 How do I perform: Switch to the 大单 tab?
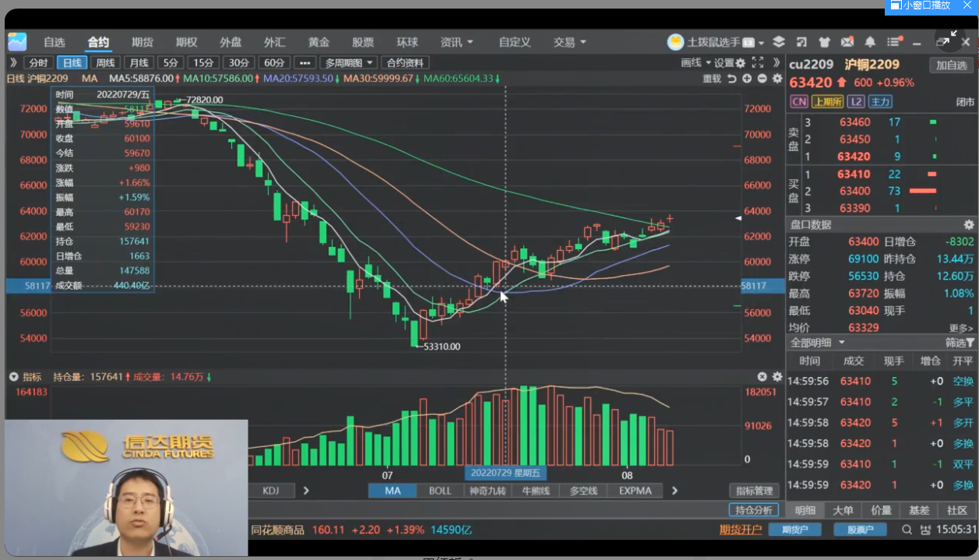843,511
